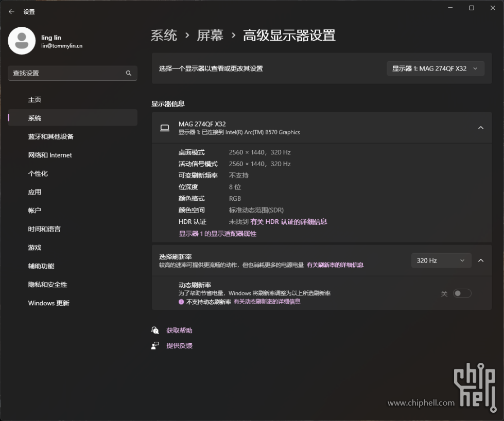Screen dimensions: 504x421
Task: Open Windows 更新 settings
Action: [73, 303]
